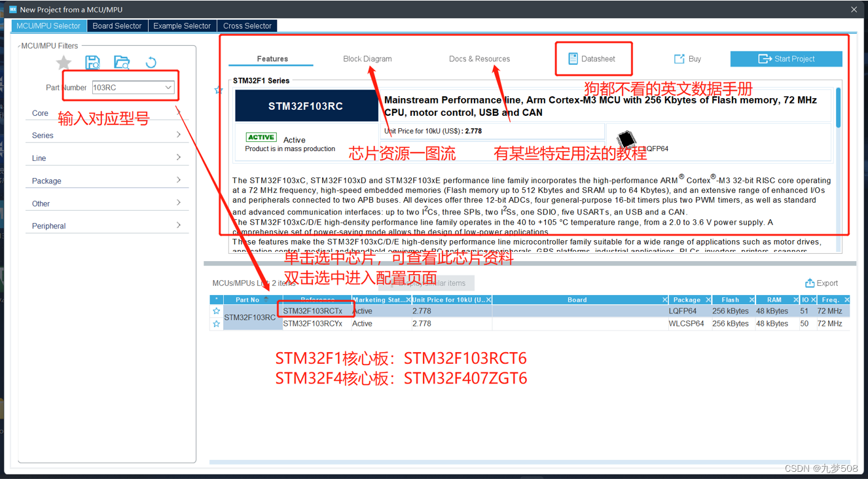Click the Buy external link icon

679,59
